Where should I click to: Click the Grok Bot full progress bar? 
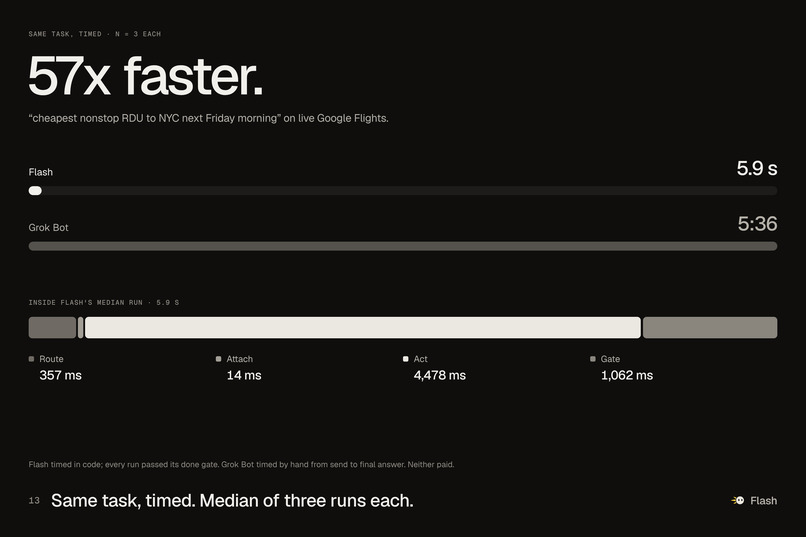coord(403,246)
